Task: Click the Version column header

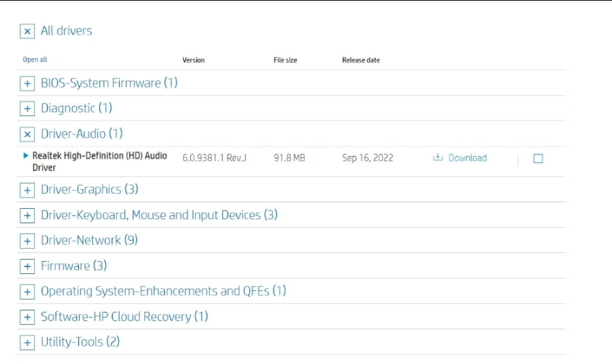Action: pos(193,60)
